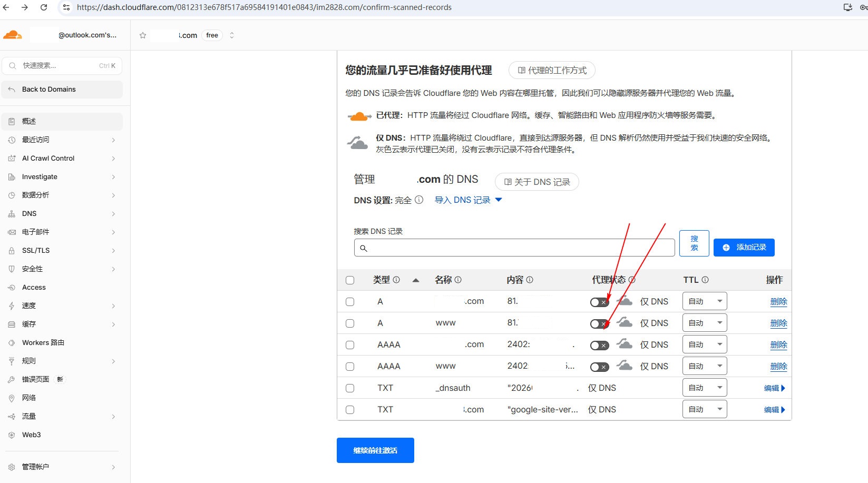Viewport: 868px width, 483px height.
Task: Click the Investigate sidebar icon
Action: 12,177
